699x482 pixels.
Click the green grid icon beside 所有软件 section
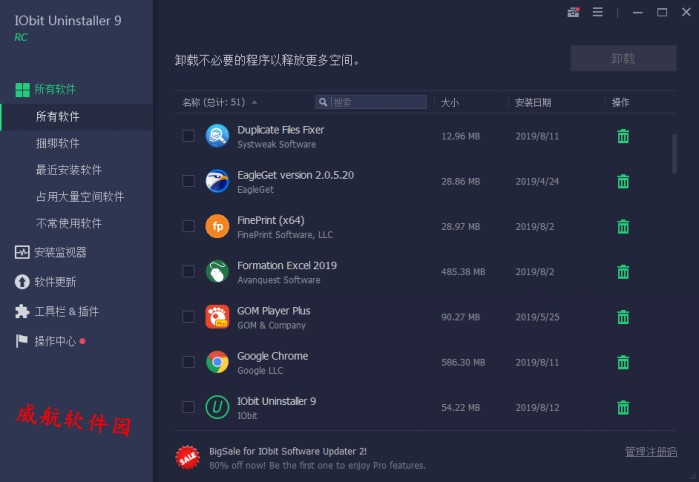point(22,90)
